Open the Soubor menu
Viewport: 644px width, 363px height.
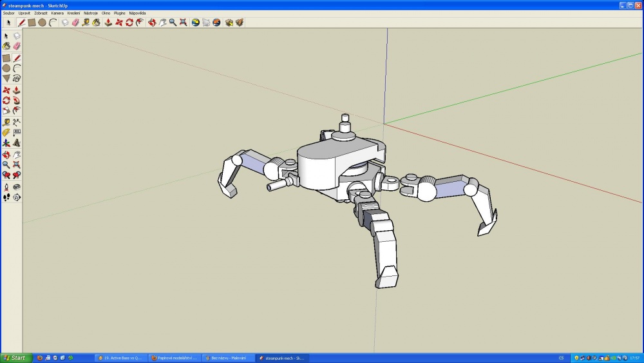(x=8, y=13)
